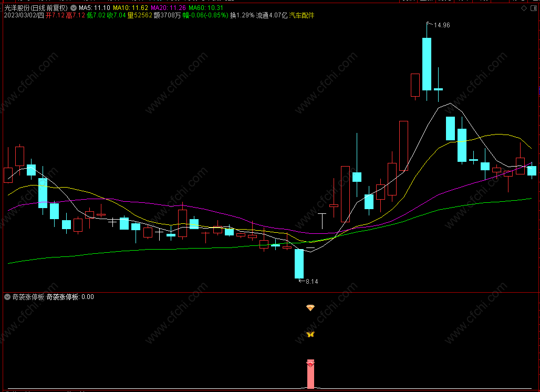Toggle the side panel icon at top right
This screenshot has height=392, width=540.
535,8
